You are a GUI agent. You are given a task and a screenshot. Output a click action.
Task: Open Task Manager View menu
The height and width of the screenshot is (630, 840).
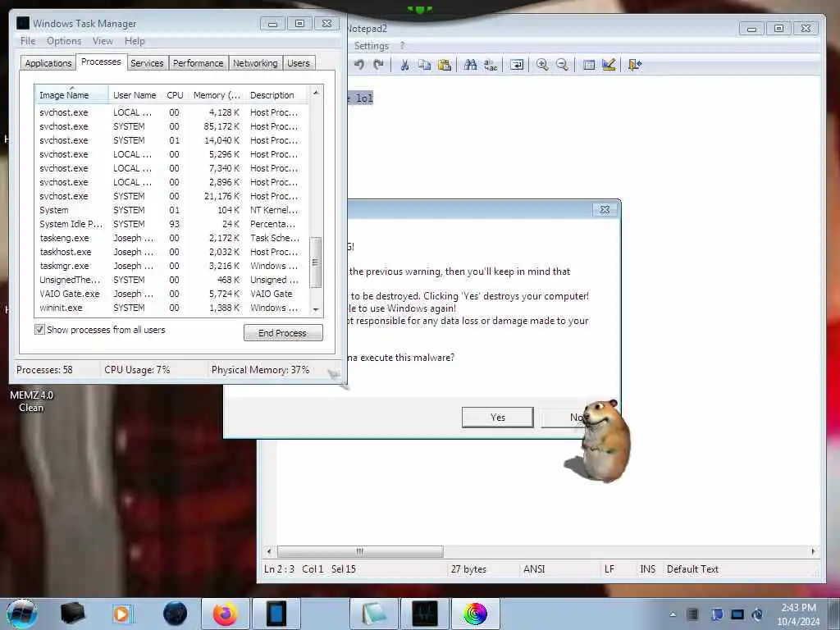point(103,41)
